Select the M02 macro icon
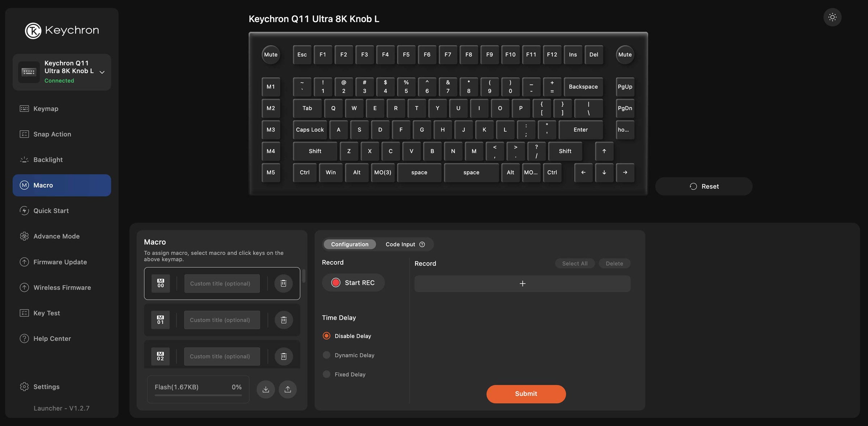 click(x=161, y=356)
